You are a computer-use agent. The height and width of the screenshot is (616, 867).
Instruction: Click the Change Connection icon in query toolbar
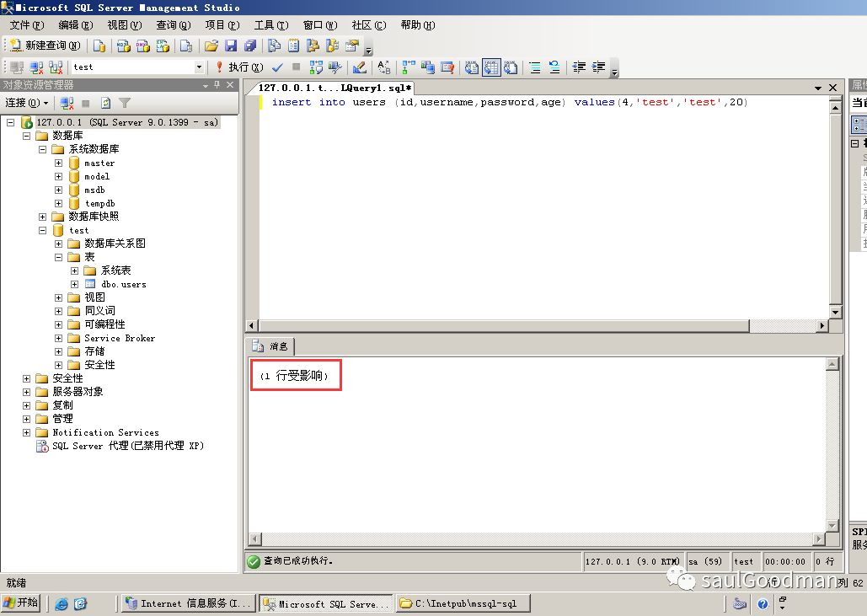[56, 67]
